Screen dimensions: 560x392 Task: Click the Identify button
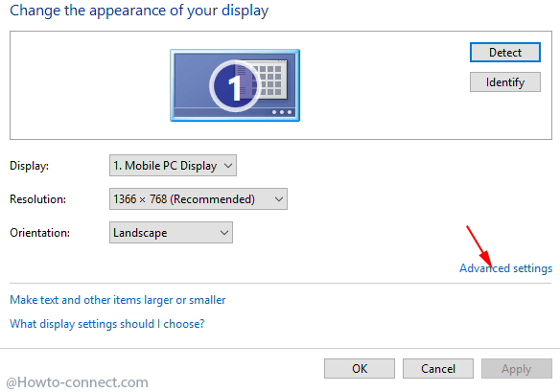505,82
